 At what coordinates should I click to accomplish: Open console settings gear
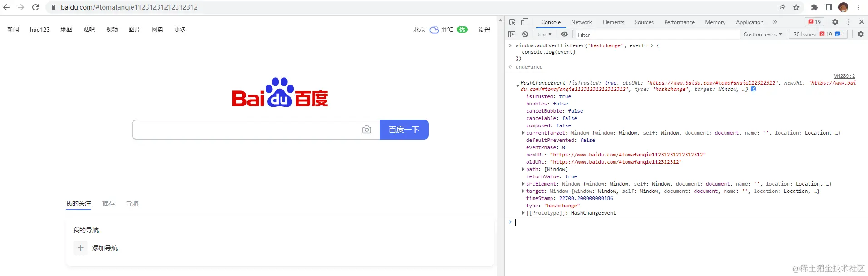(861, 35)
